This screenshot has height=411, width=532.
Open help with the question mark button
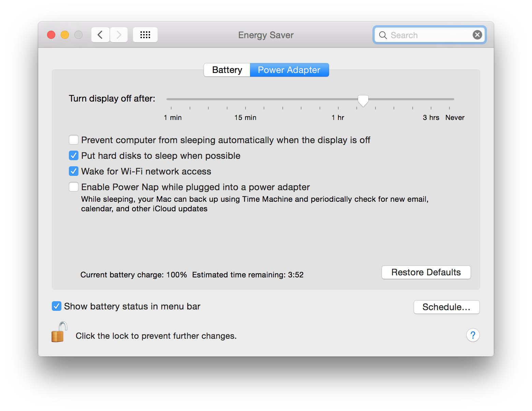[x=473, y=335]
